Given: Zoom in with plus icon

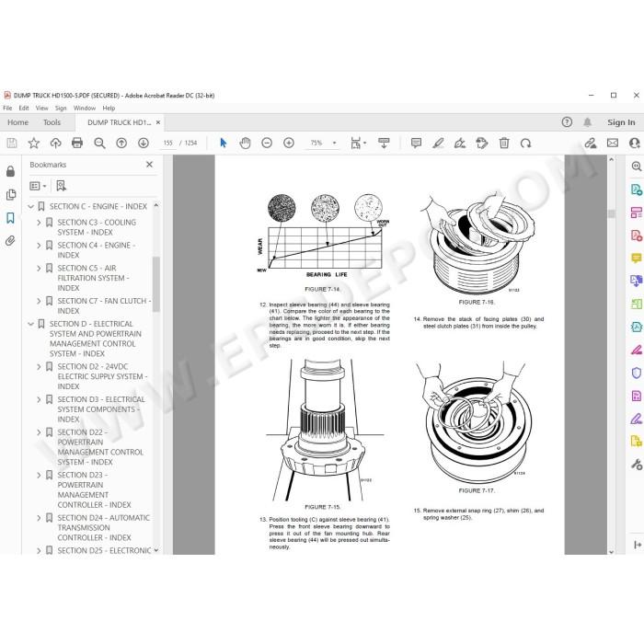Looking at the screenshot, I should click(x=289, y=143).
